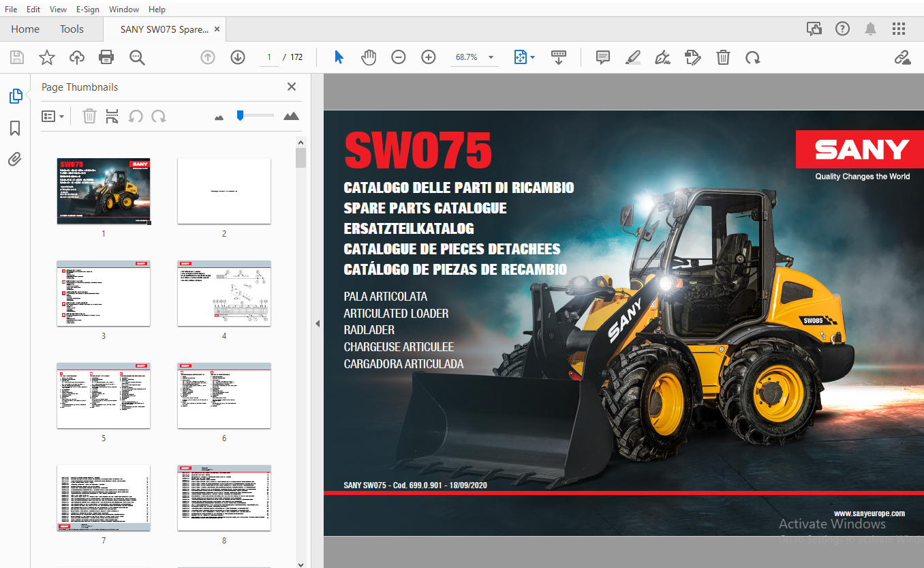Click the www.sanyeurope.com link
924x568 pixels.
pos(869,513)
